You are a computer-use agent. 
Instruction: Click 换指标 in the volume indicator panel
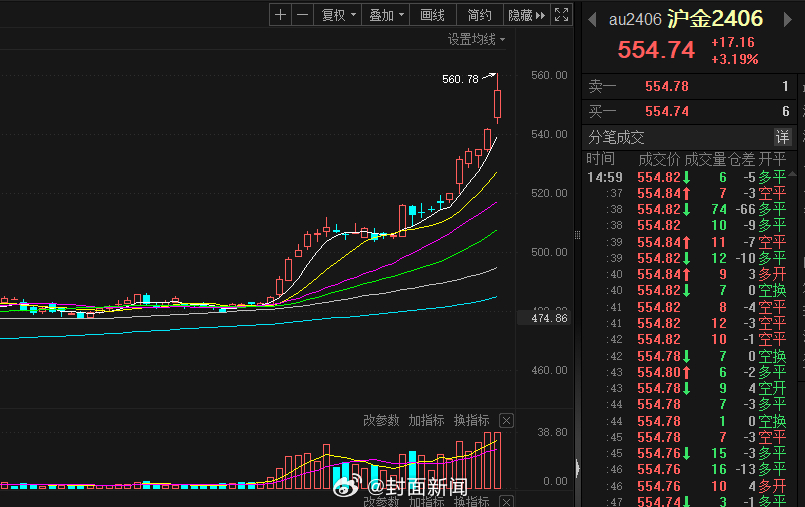471,420
